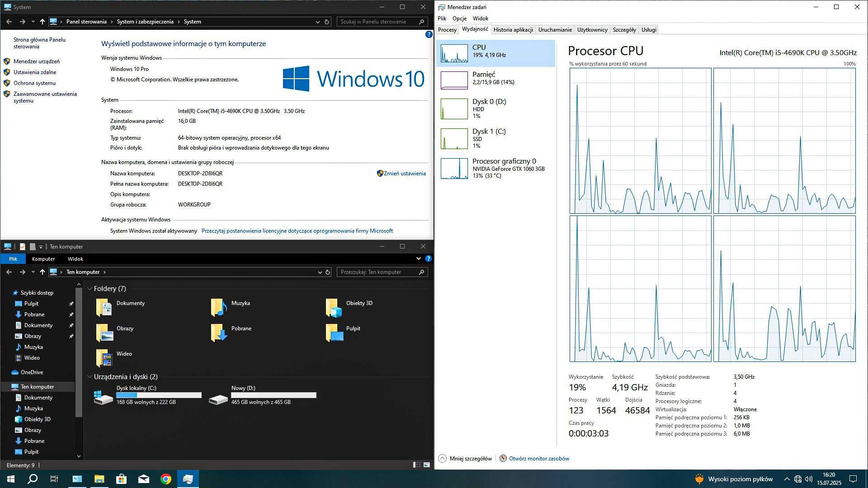
Task: Select Dysk 0 (D:) HDD entry
Action: 495,109
